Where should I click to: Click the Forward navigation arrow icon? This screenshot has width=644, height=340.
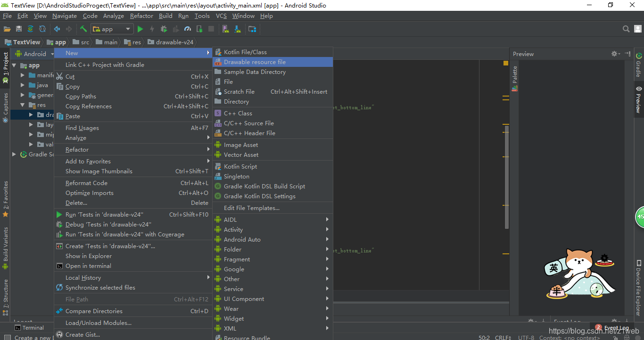point(69,29)
